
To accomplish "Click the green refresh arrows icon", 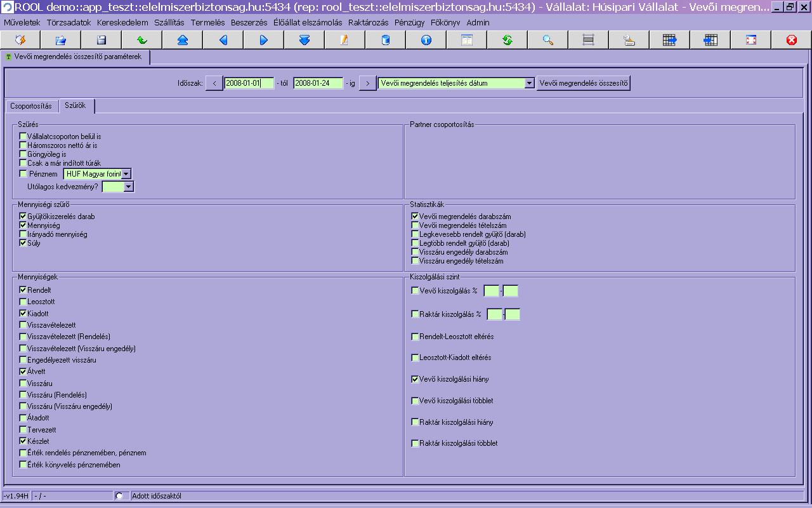I will pos(507,40).
